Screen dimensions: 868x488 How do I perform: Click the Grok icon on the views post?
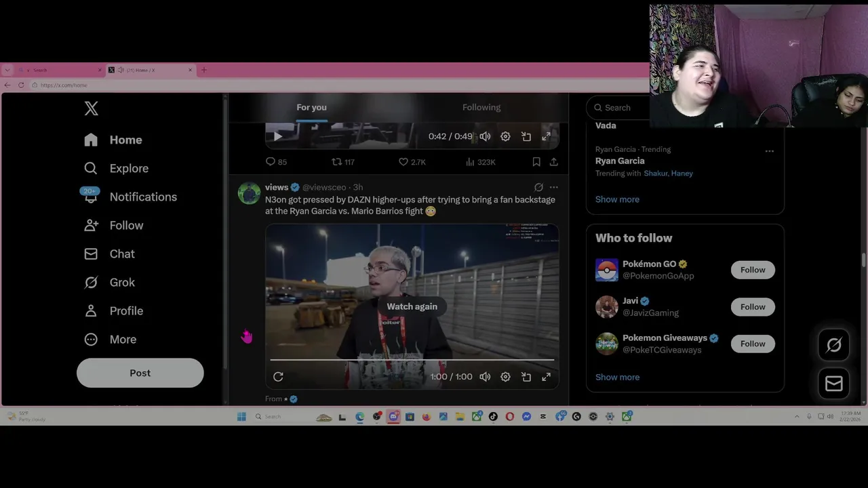(x=538, y=187)
